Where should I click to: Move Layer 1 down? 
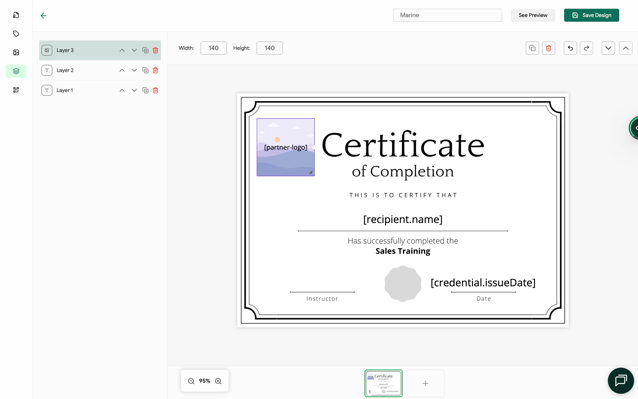[134, 90]
